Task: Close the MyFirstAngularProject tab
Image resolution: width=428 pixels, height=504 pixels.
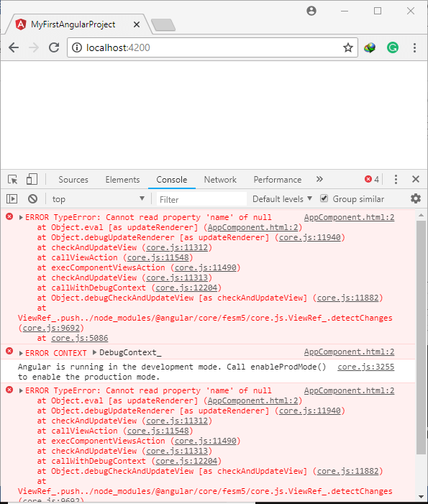Action: click(137, 24)
